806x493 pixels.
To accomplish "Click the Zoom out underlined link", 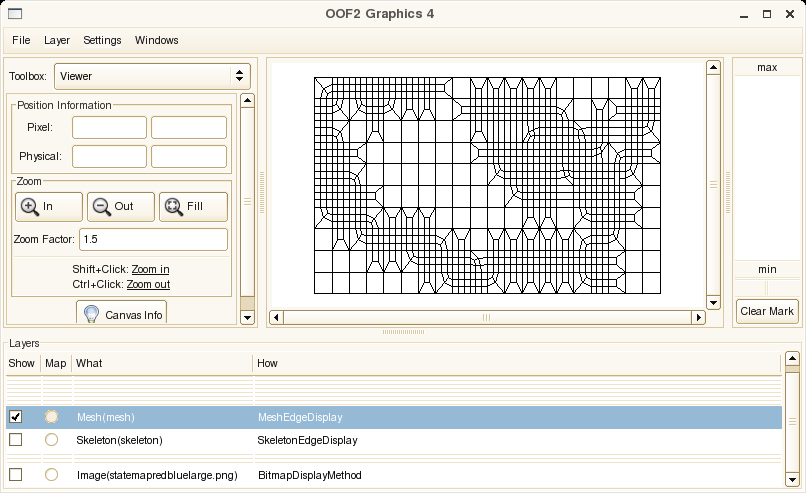I will click(x=148, y=284).
